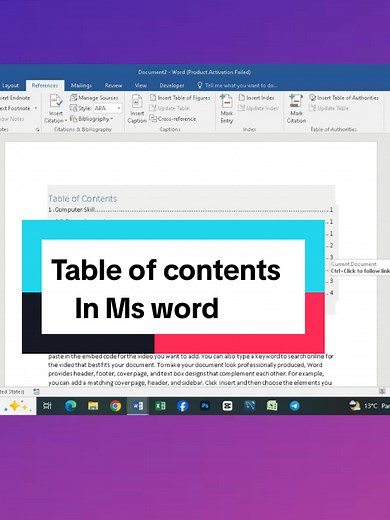Click the Table of Contents heading

click(x=83, y=199)
